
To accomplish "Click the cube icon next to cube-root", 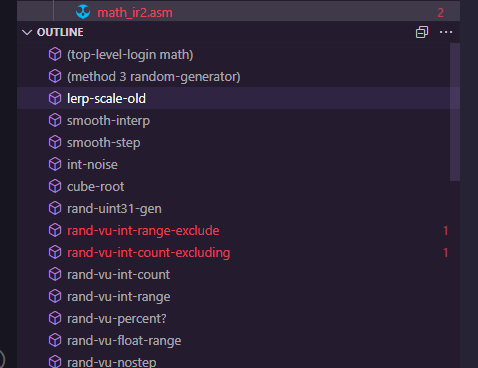I will (x=55, y=186).
